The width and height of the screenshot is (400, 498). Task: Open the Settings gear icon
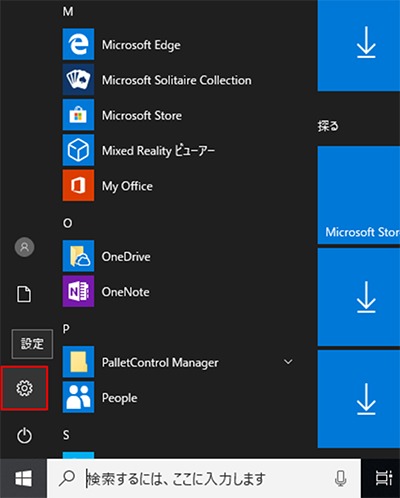click(24, 388)
